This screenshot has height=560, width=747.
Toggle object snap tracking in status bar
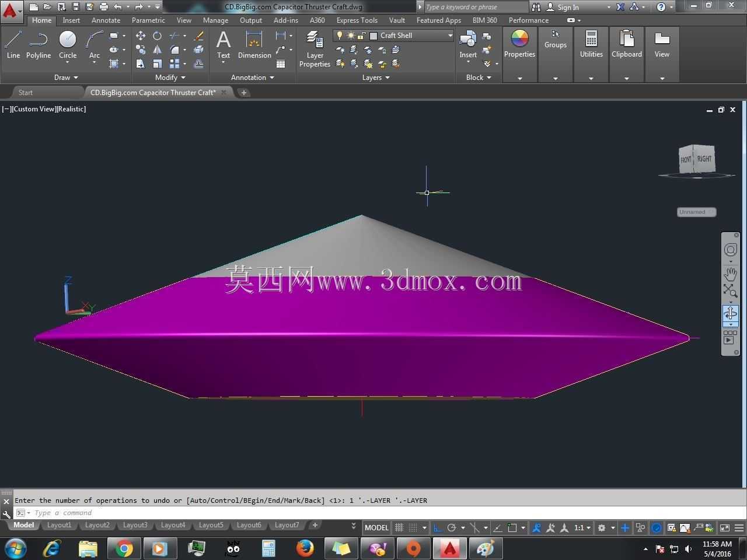click(498, 528)
